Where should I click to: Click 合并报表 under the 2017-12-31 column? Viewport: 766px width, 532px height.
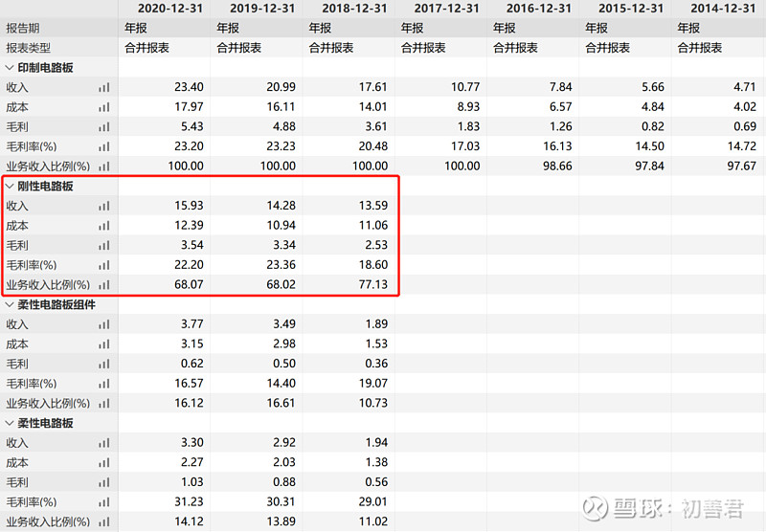tap(423, 48)
